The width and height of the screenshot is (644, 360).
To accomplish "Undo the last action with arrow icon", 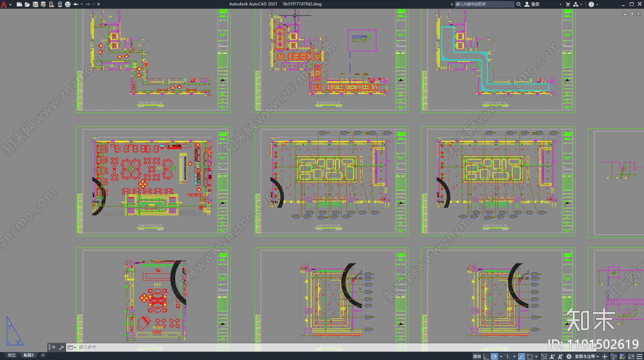I will click(76, 4).
